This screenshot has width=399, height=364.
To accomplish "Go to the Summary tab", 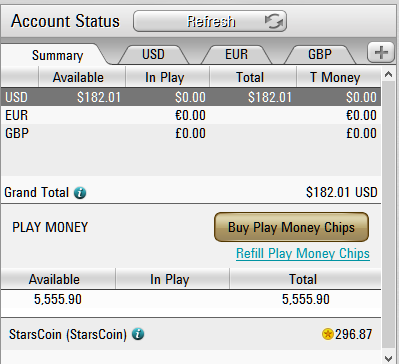I will coord(57,55).
